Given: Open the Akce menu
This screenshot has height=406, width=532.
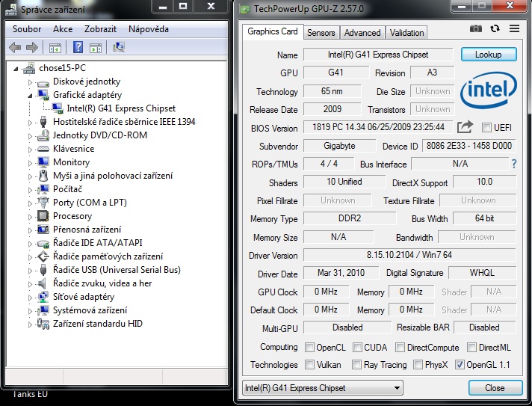Looking at the screenshot, I should (63, 29).
